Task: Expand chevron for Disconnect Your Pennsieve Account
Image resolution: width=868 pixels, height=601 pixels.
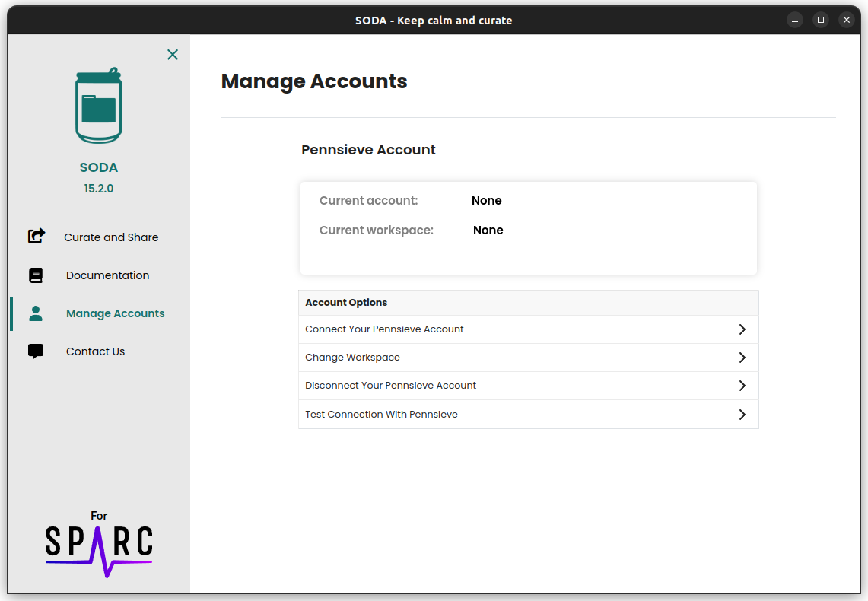Action: coord(742,386)
